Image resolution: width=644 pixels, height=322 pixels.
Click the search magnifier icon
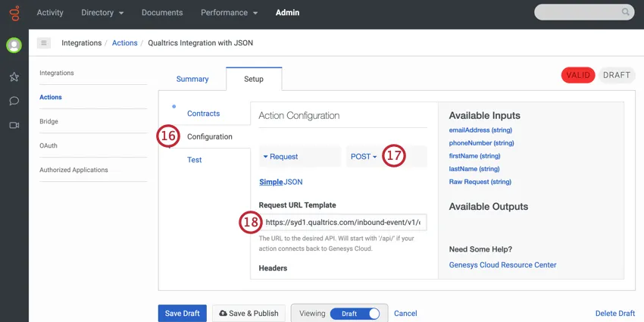coord(626,12)
